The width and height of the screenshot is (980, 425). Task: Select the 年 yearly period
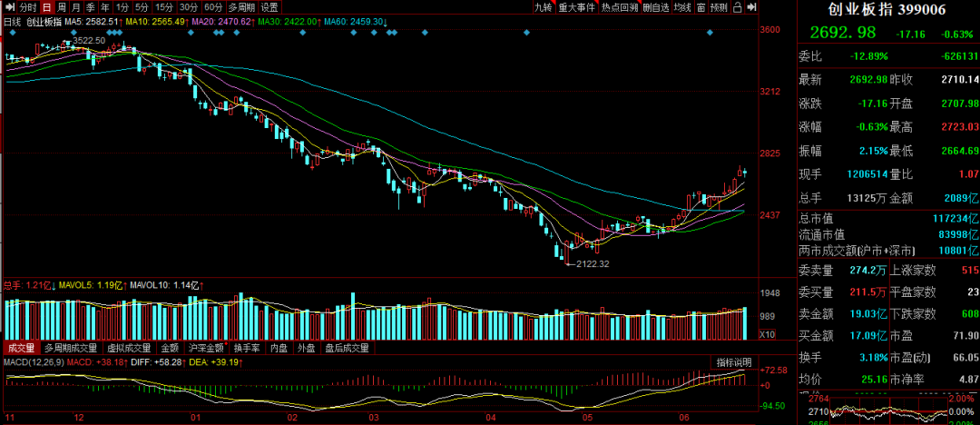(x=105, y=7)
